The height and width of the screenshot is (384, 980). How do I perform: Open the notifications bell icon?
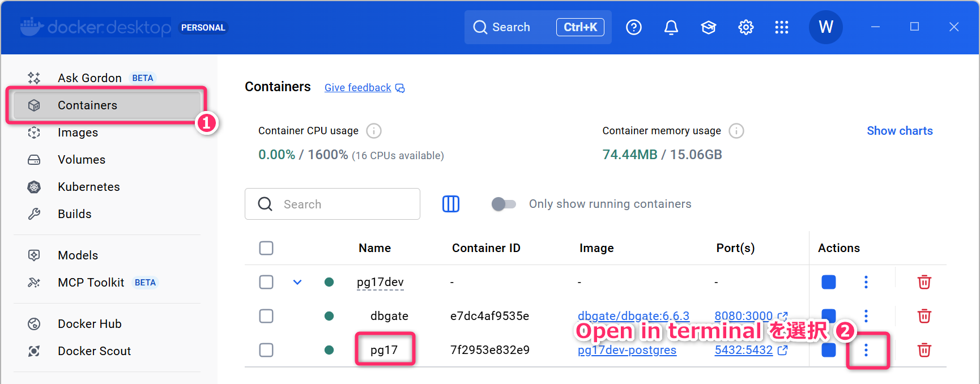pos(671,27)
